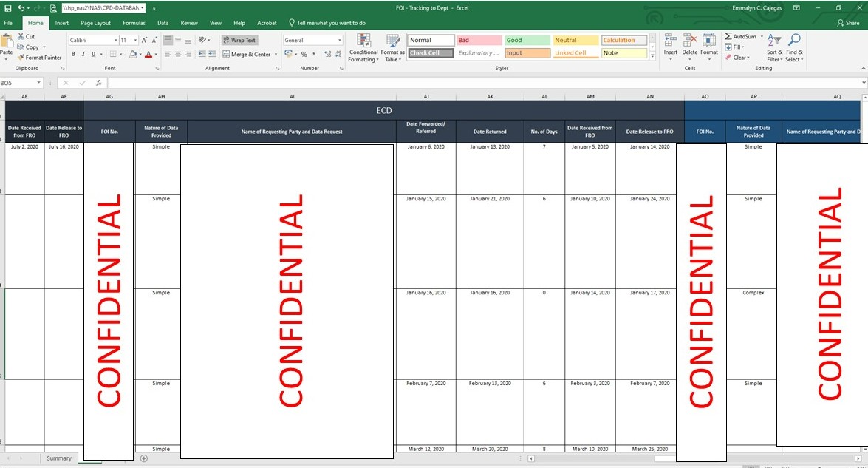Switch to the Formulas tab
This screenshot has width=868, height=468.
click(x=134, y=23)
